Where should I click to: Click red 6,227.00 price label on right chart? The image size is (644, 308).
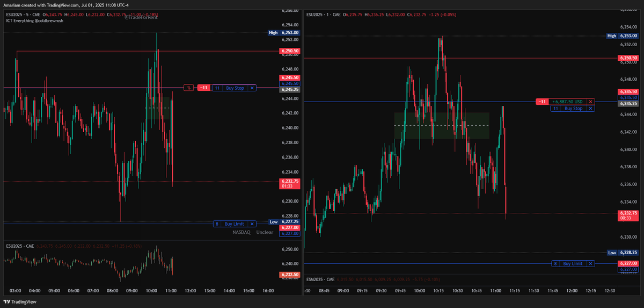pyautogui.click(x=628, y=263)
